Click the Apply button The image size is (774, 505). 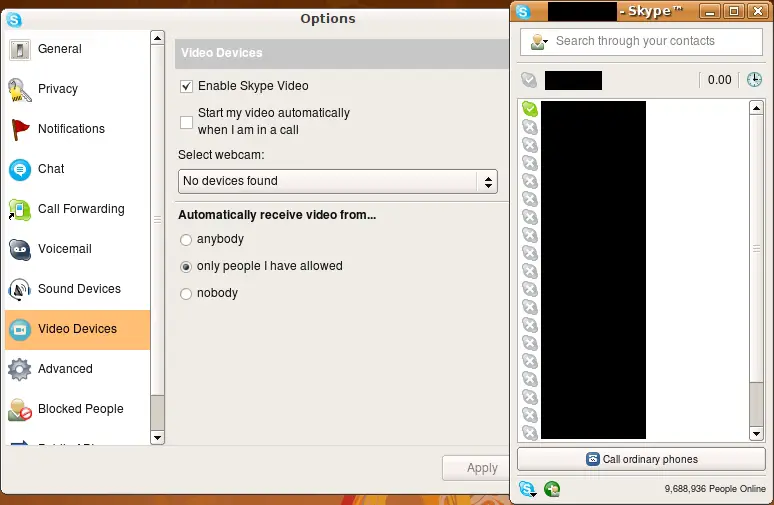pyautogui.click(x=476, y=468)
